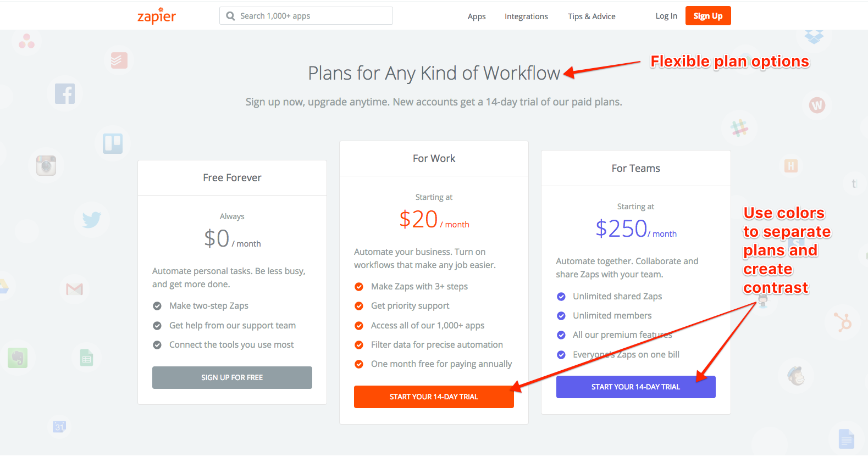Click checkmark beside Make two-step Zaps
868x457 pixels.
click(x=157, y=306)
